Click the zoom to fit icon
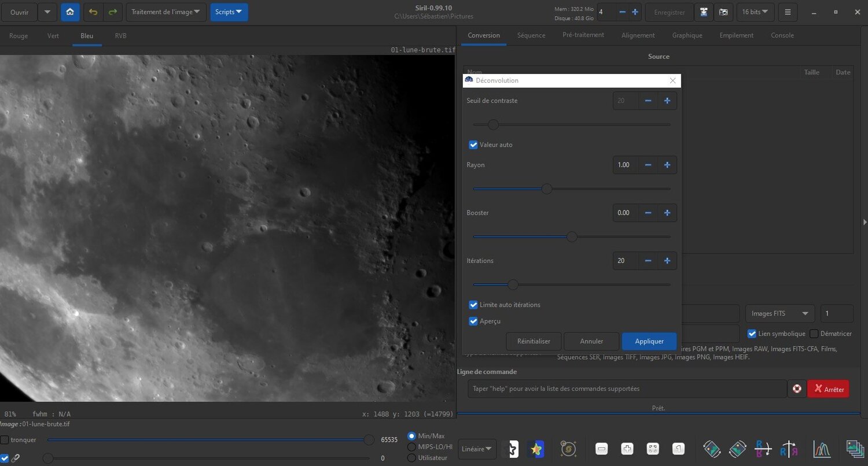 point(653,449)
